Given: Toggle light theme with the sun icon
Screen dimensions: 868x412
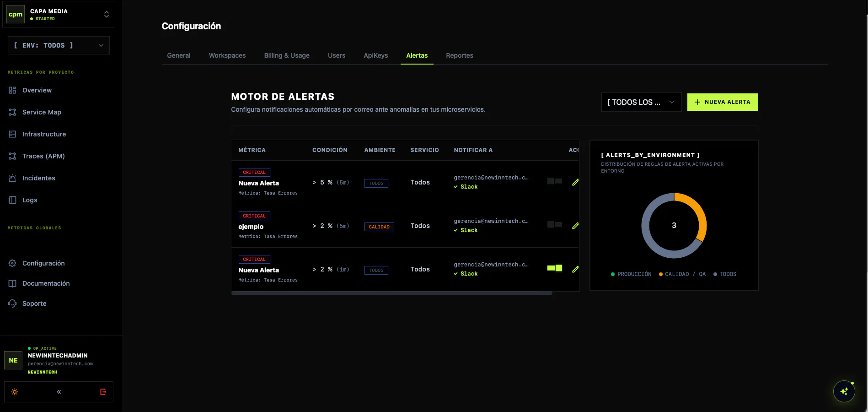Looking at the screenshot, I should tap(15, 392).
